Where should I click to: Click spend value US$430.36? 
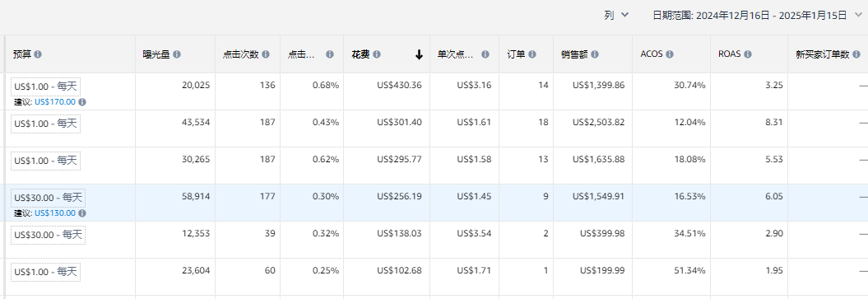[399, 86]
